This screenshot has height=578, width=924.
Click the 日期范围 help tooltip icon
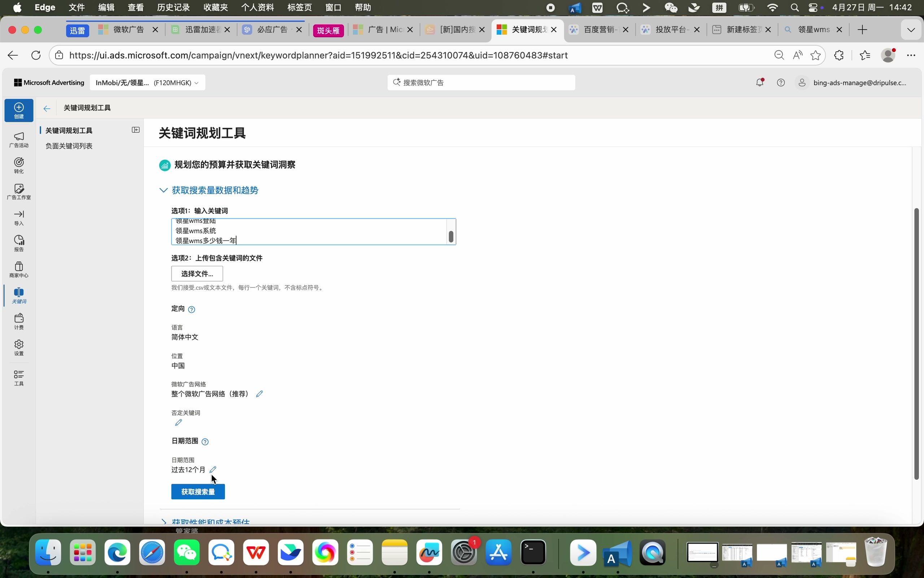click(205, 442)
